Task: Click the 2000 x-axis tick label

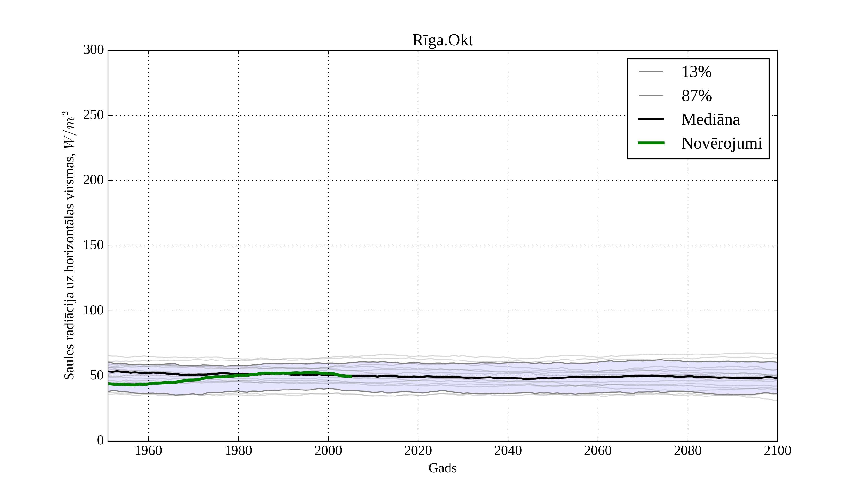Action: (x=328, y=450)
